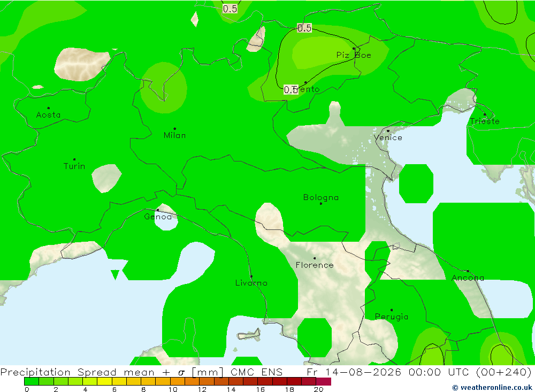
Task: Click the Perugia city label
Action: [x=392, y=317]
